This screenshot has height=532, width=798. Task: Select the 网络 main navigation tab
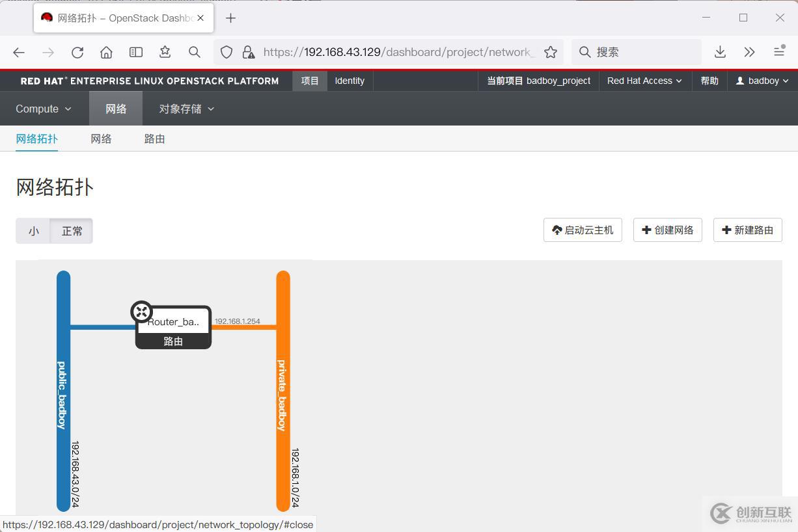tap(116, 109)
